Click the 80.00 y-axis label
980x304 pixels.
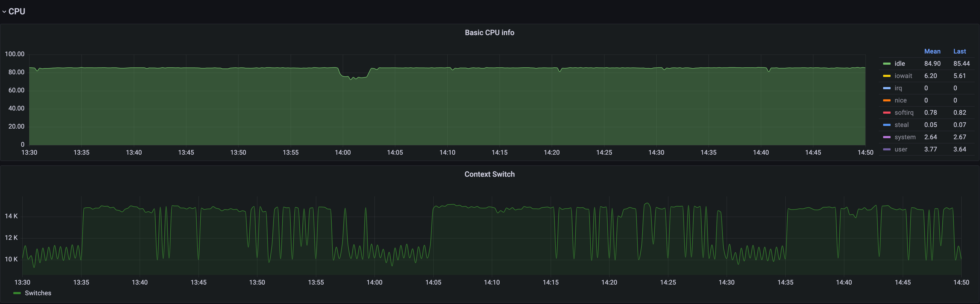16,72
